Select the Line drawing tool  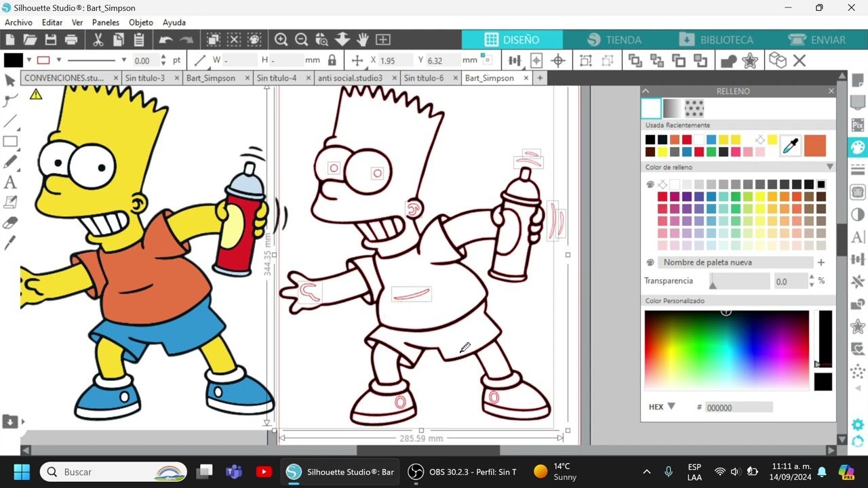pos(10,121)
